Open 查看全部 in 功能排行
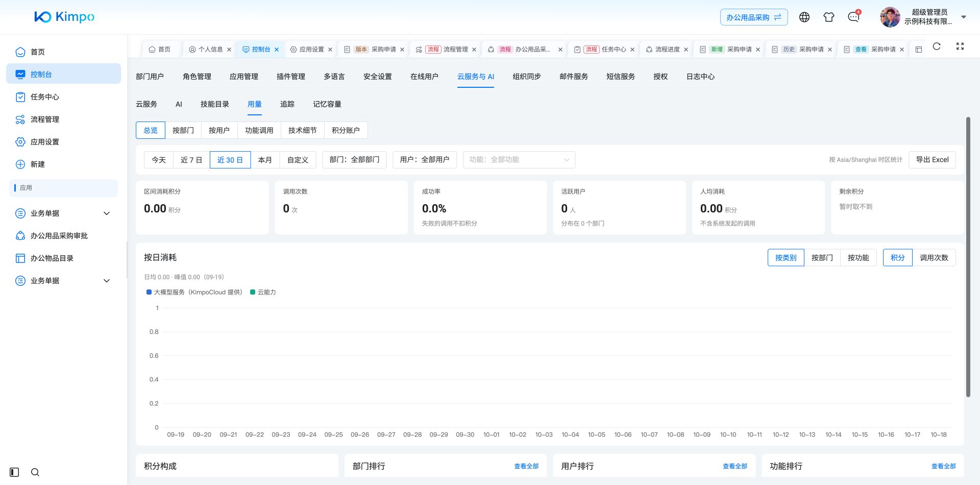Image resolution: width=980 pixels, height=485 pixels. (x=943, y=466)
